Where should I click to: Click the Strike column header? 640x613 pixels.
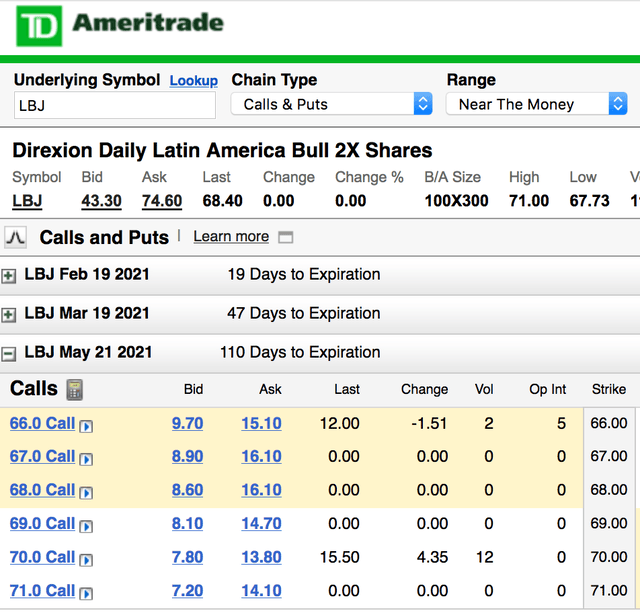609,389
